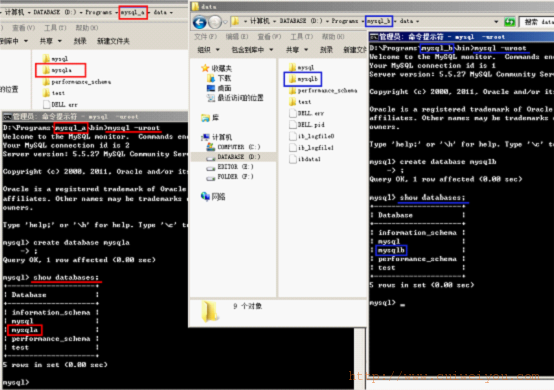
Task: Click the data window title bar
Action: coord(371,6)
